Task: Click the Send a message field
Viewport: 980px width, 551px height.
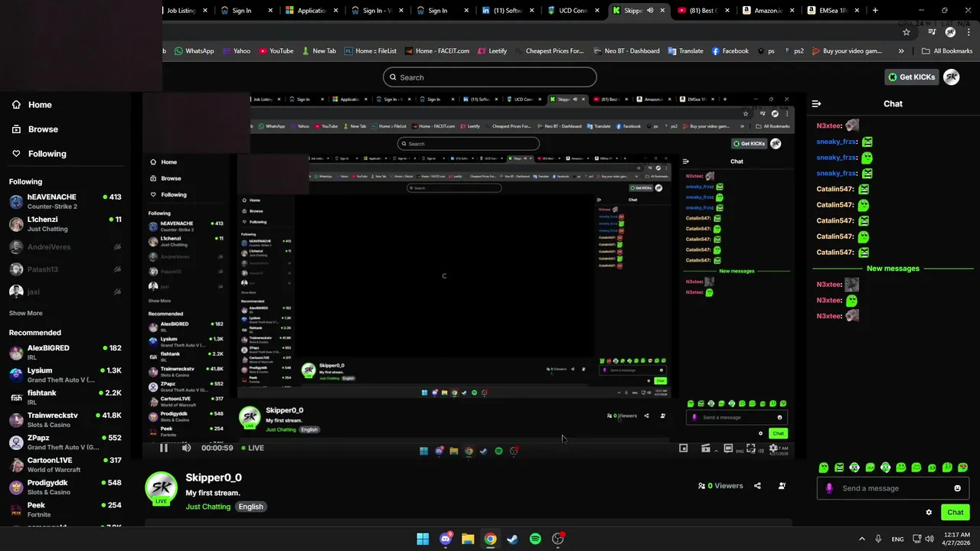Action: point(893,488)
